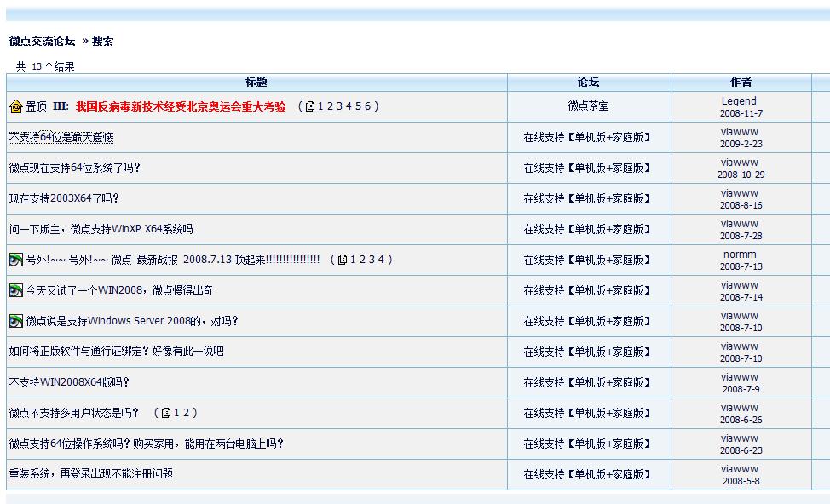The image size is (830, 504).
Task: Click the multi-page icon in the 我国反病毒新技术 thread row
Action: pos(310,106)
